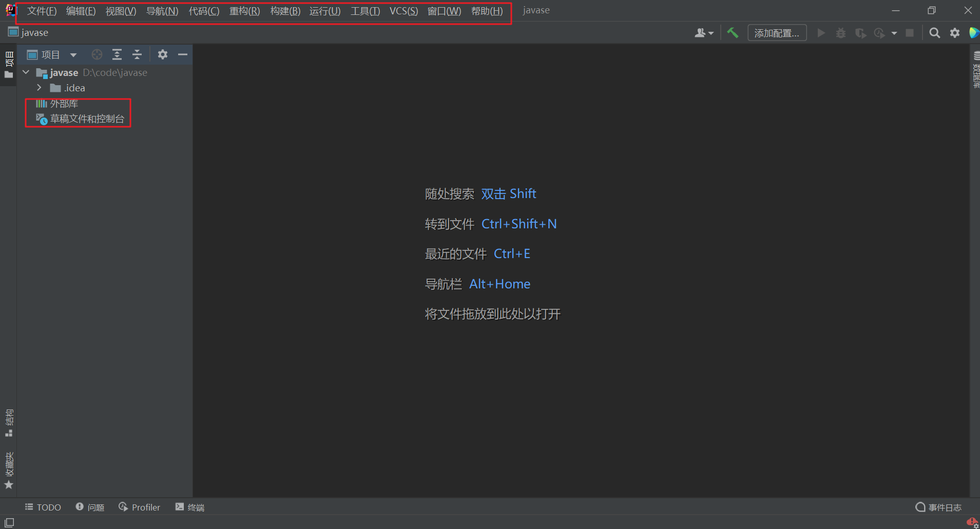Open the TODO tool window
This screenshot has height=529, width=980.
click(x=43, y=507)
